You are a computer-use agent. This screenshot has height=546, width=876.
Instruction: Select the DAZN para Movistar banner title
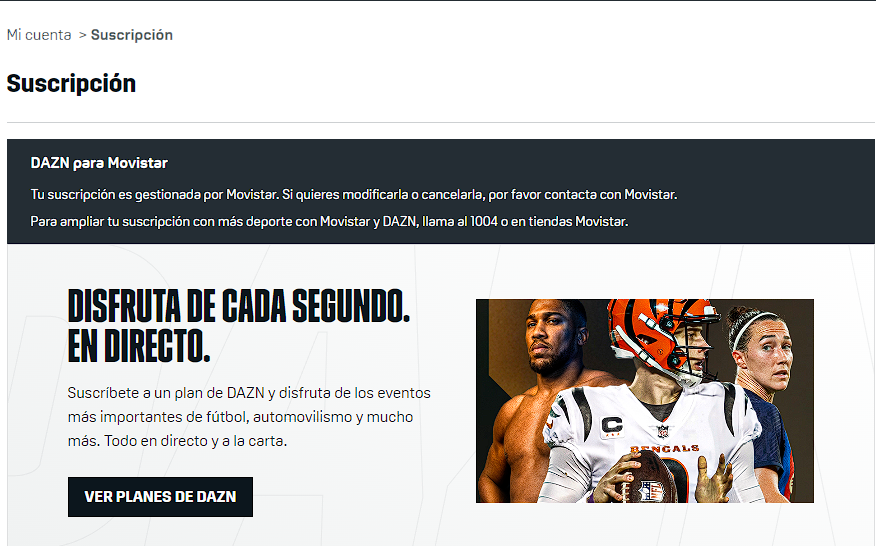[99, 163]
